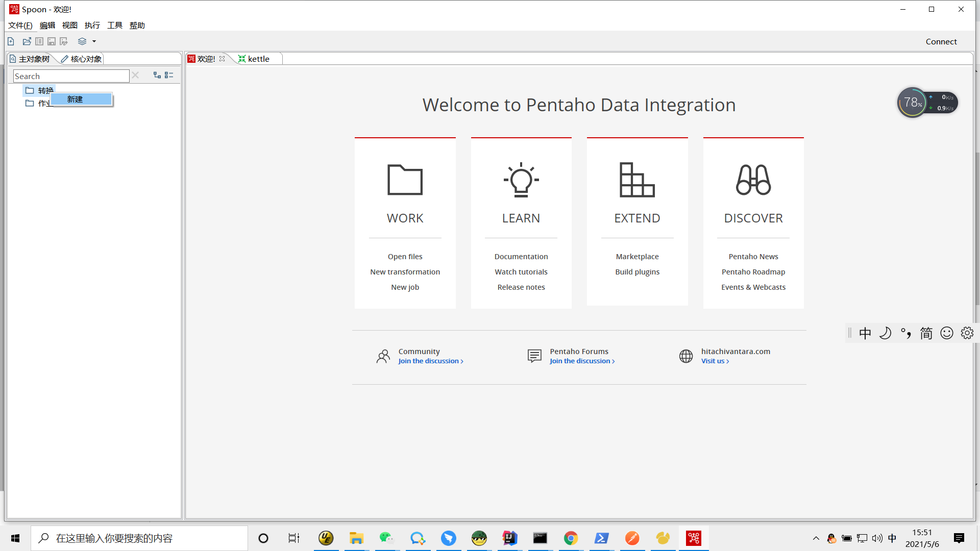Click Community Join the discussion link
This screenshot has height=551, width=980.
pyautogui.click(x=431, y=361)
